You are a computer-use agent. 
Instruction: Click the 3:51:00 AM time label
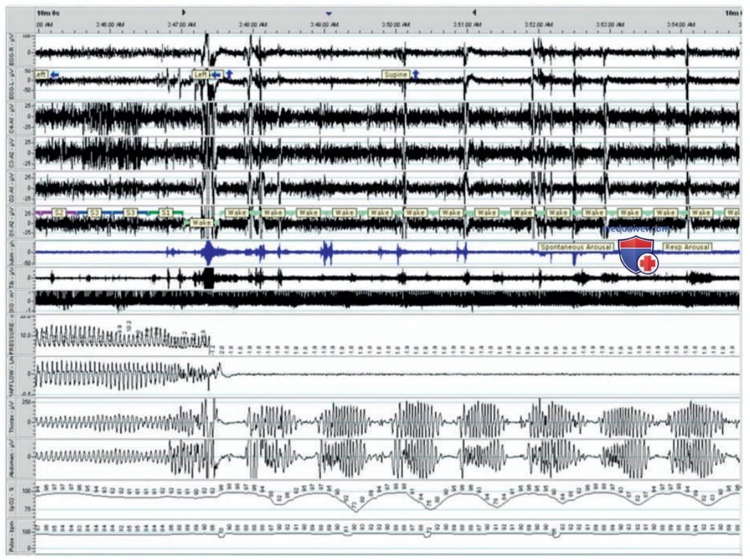[467, 24]
